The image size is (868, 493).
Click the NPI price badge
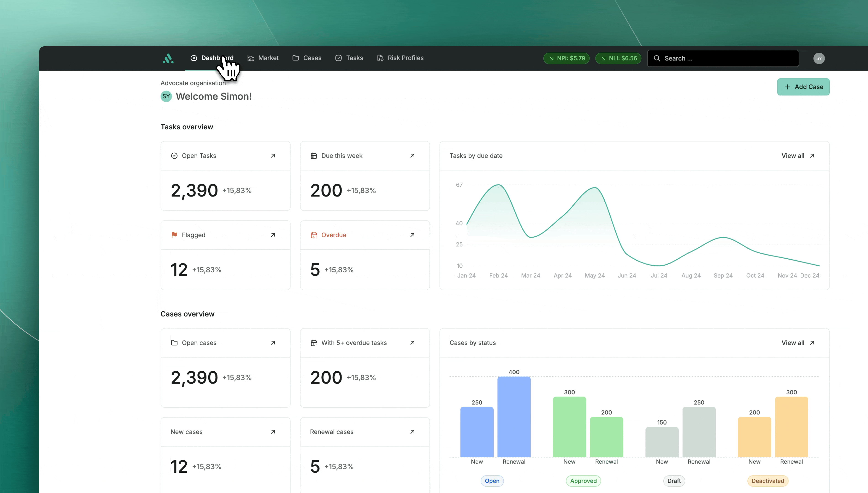click(x=566, y=58)
